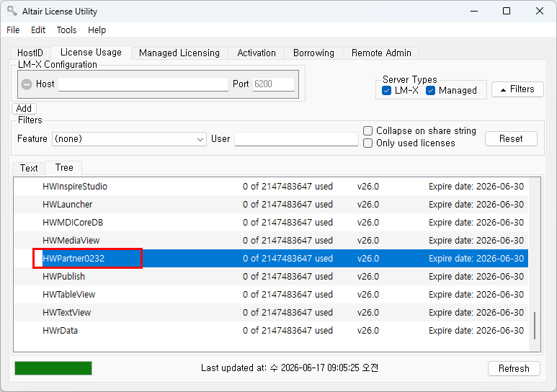Collapse the Filters section
Image resolution: width=557 pixels, height=392 pixels.
(x=517, y=89)
